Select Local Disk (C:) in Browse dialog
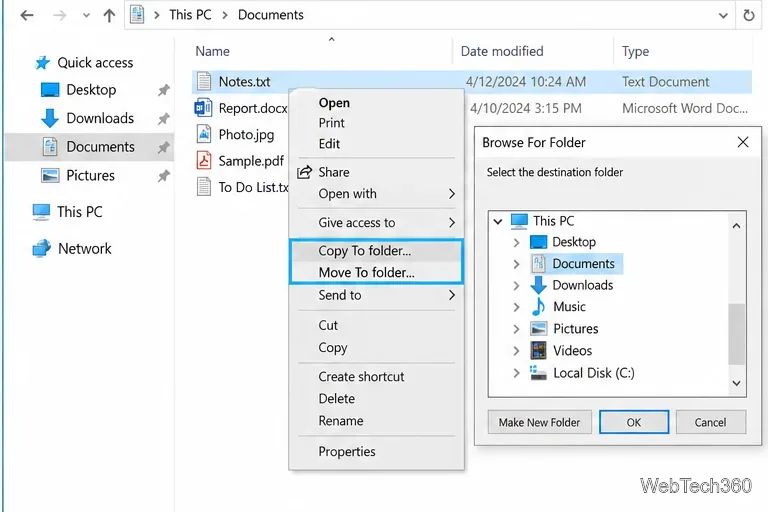768x512 pixels. click(582, 373)
